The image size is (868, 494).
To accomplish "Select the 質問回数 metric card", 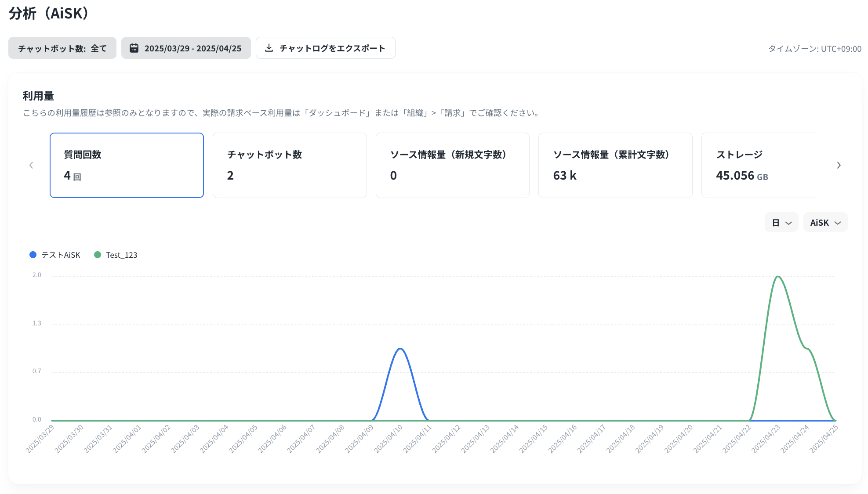I will tap(127, 165).
